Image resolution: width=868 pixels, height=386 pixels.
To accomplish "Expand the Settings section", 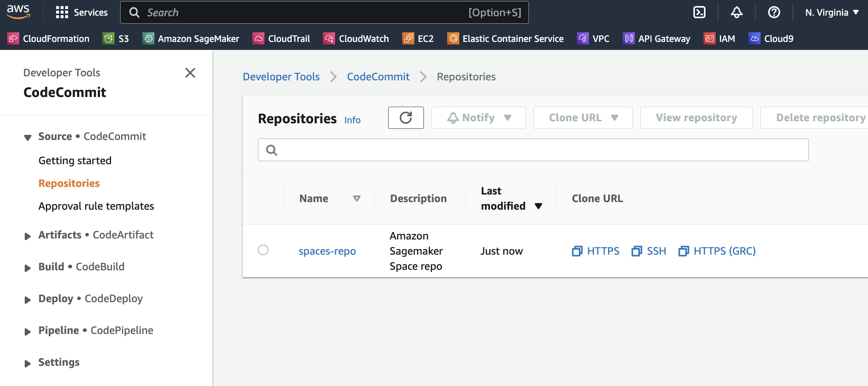I will click(28, 363).
